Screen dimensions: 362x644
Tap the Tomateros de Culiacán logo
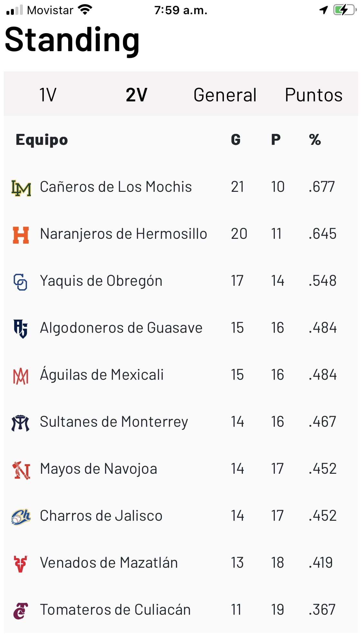coord(21,611)
